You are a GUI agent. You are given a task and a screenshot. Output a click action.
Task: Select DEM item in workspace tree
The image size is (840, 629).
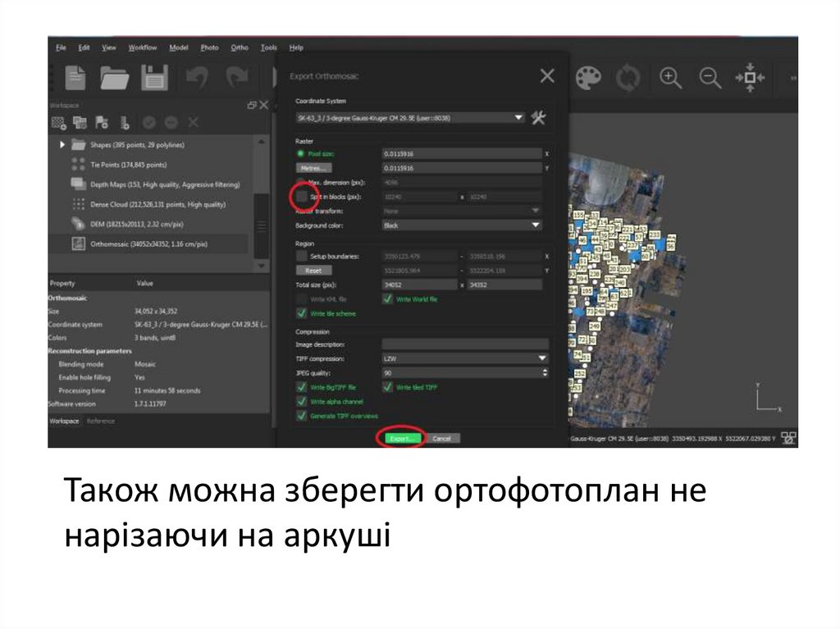click(137, 224)
